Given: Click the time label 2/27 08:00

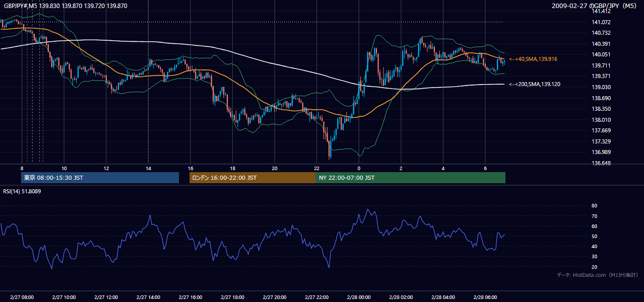Looking at the screenshot, I should (x=22, y=297).
